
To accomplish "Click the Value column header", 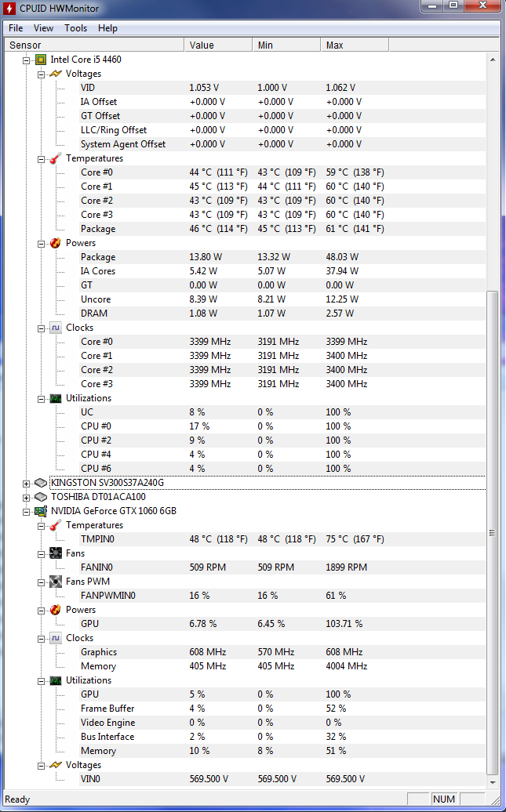I will point(218,45).
